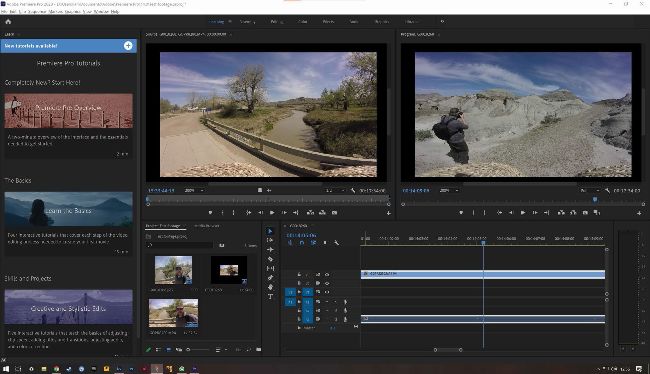Toggle the Snap magnet in the timeline
650x374 pixels.
coord(302,243)
